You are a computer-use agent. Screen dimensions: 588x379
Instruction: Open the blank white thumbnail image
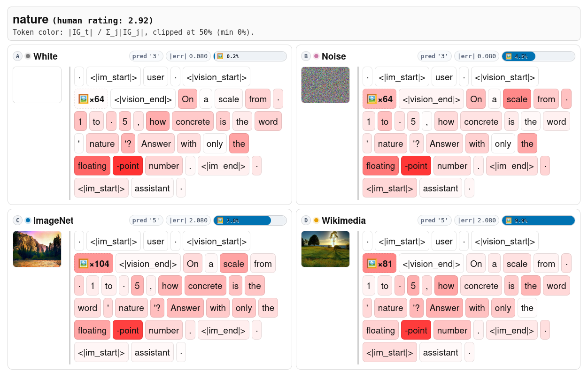point(37,85)
